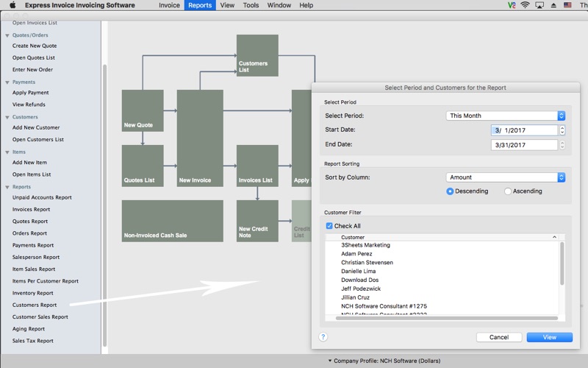
Task: Open the Sort by Column dropdown
Action: pyautogui.click(x=506, y=177)
